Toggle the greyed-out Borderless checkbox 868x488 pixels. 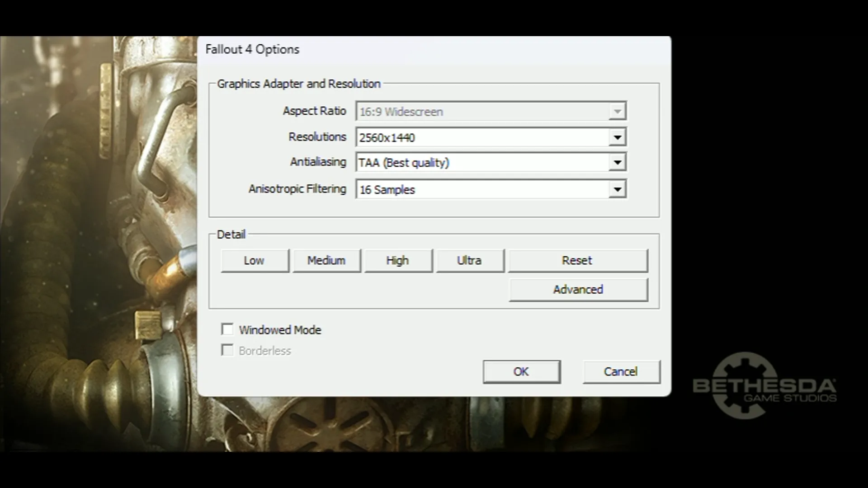click(x=227, y=350)
